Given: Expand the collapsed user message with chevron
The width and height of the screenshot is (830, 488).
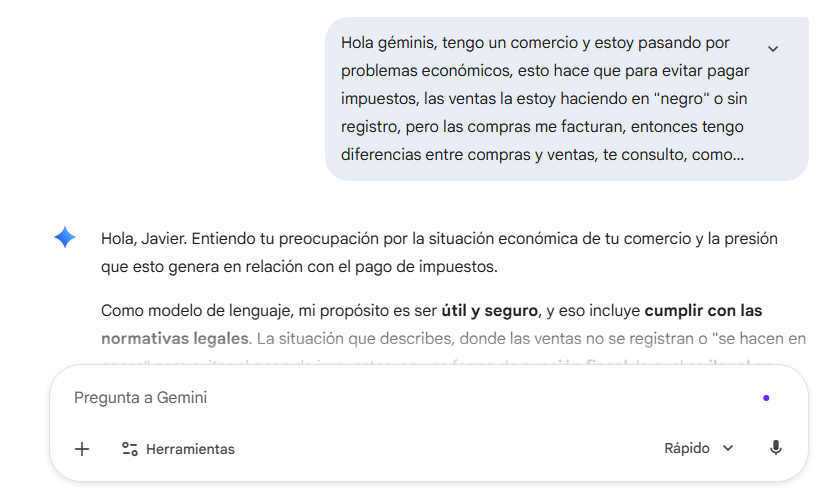Looking at the screenshot, I should [x=772, y=48].
